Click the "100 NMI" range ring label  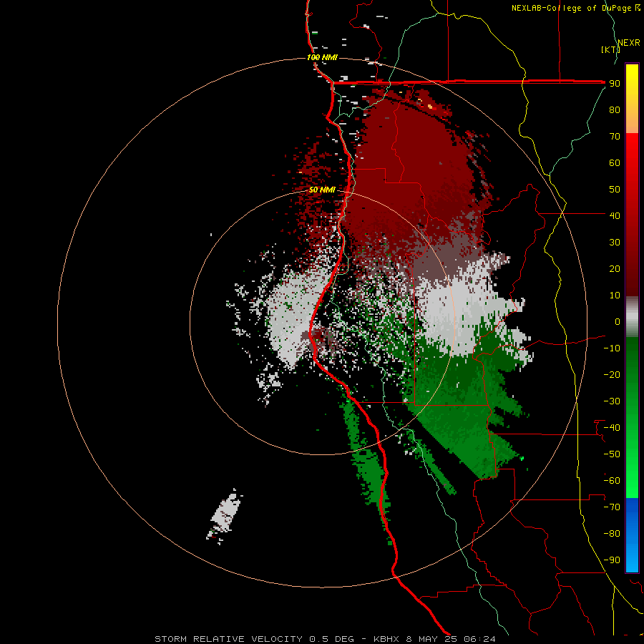[322, 57]
